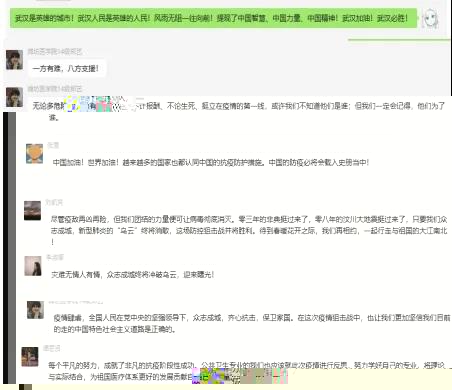Select the '中国加油！世界加油！' message text
The width and height of the screenshot is (452, 390).
point(211,162)
